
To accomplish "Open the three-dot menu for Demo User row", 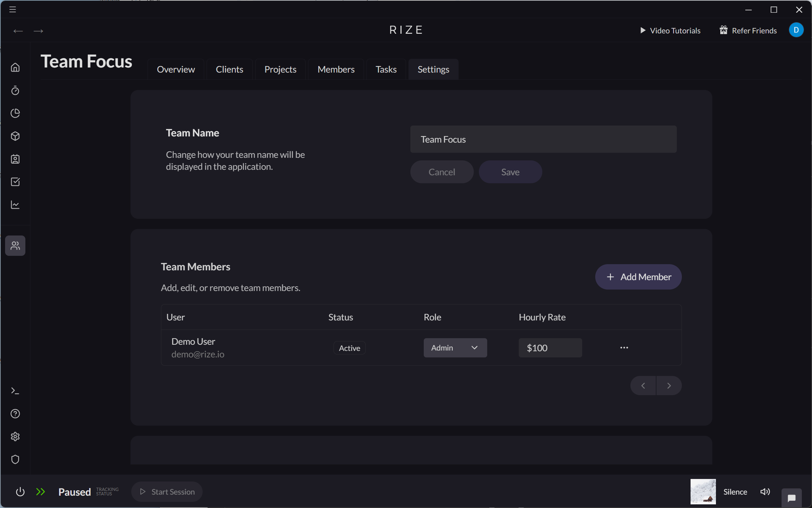I will pyautogui.click(x=624, y=347).
